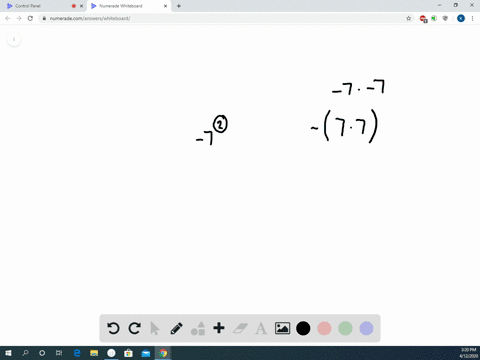Open Mail app from taskbar
480x360 pixels.
(146, 353)
